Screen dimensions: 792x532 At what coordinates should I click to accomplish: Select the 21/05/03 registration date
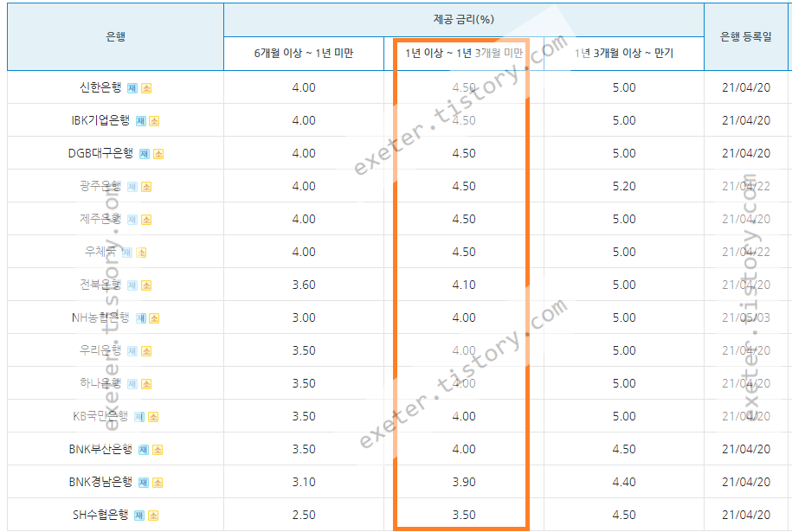tap(746, 317)
